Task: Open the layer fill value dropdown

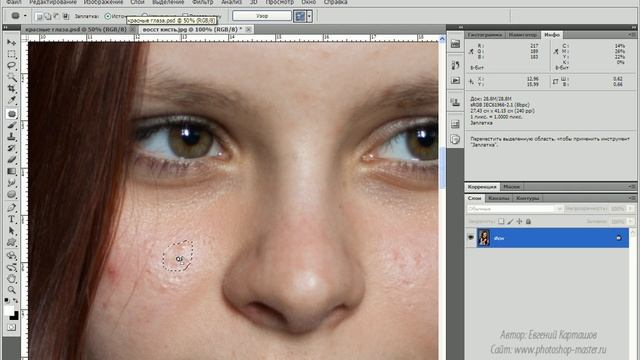Action: pos(631,221)
